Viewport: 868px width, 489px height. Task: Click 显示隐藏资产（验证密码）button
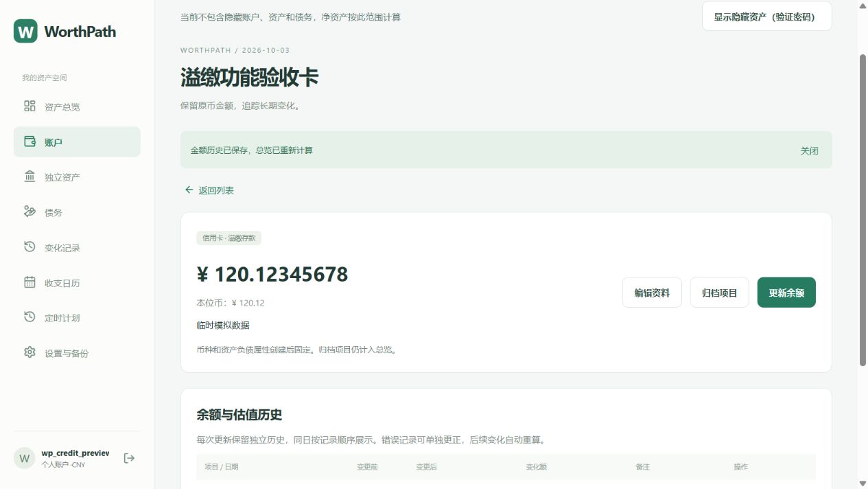click(x=766, y=16)
